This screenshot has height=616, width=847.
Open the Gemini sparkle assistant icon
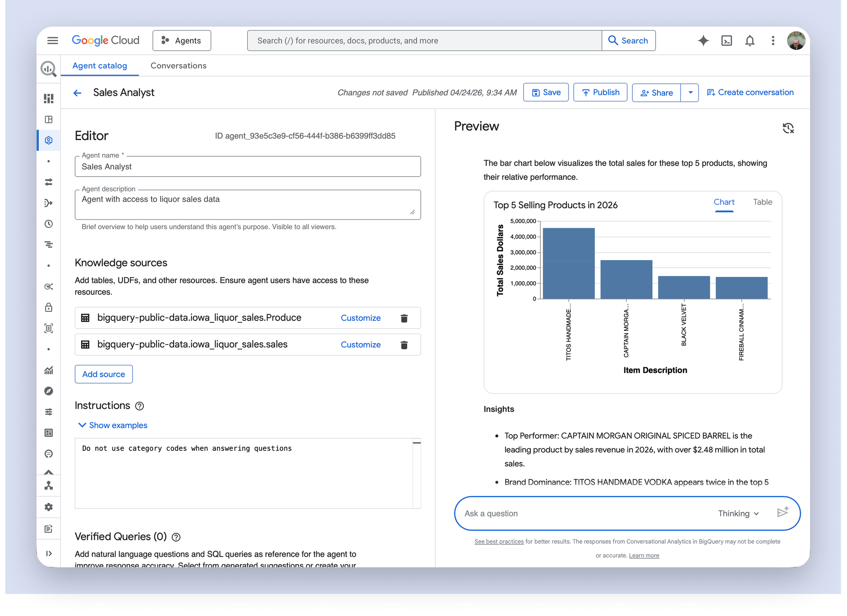703,40
